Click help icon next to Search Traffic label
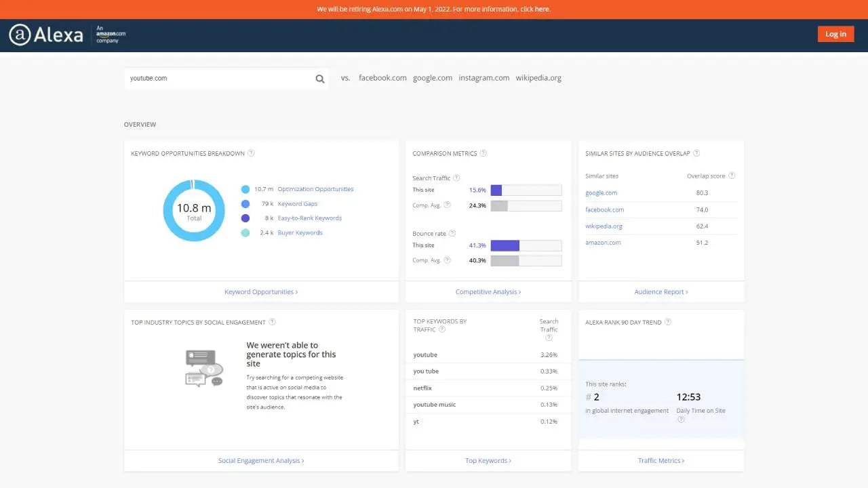The height and width of the screenshot is (488, 868). pyautogui.click(x=456, y=178)
